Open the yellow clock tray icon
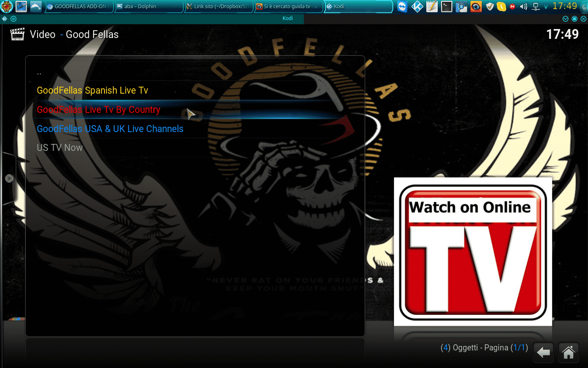 click(501, 7)
